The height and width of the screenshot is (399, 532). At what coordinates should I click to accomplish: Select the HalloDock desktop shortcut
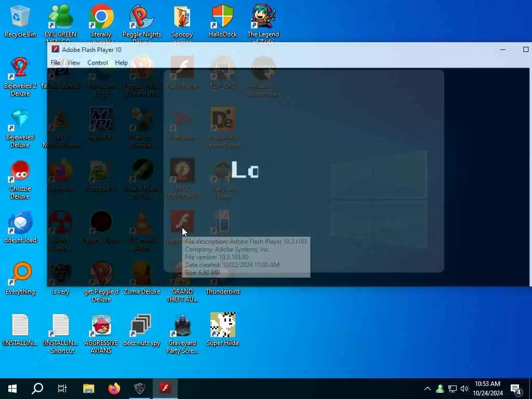(222, 21)
